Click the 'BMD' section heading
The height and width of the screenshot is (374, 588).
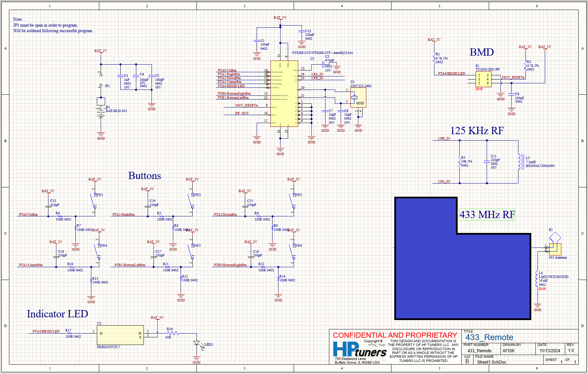481,52
